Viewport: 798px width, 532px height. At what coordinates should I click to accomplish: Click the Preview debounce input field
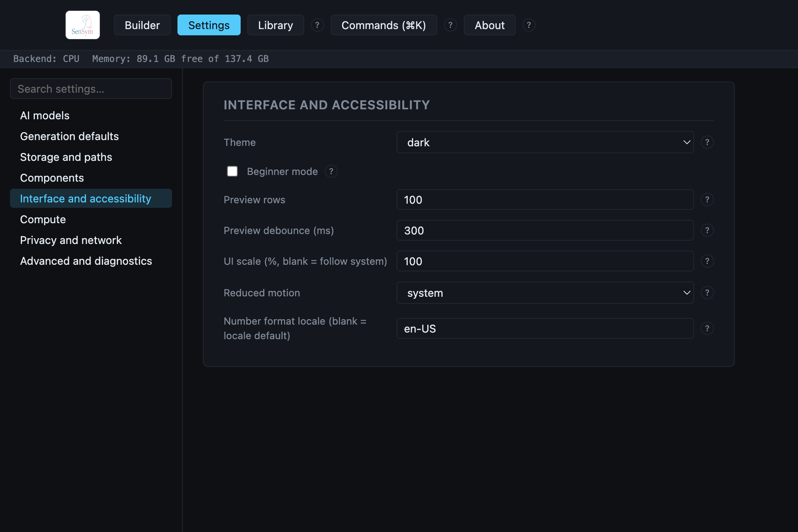coord(545,230)
